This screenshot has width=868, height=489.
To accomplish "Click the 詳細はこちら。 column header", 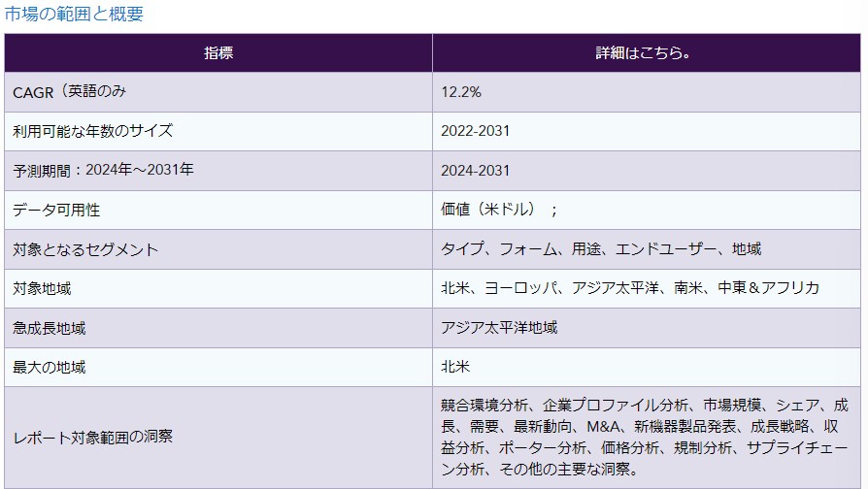I will pos(646,53).
